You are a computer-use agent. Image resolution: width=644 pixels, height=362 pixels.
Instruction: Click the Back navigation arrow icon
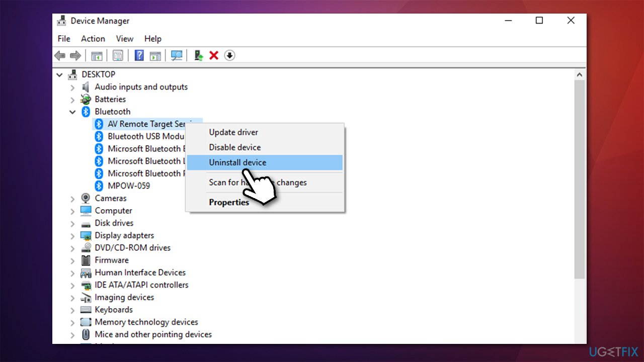[59, 55]
